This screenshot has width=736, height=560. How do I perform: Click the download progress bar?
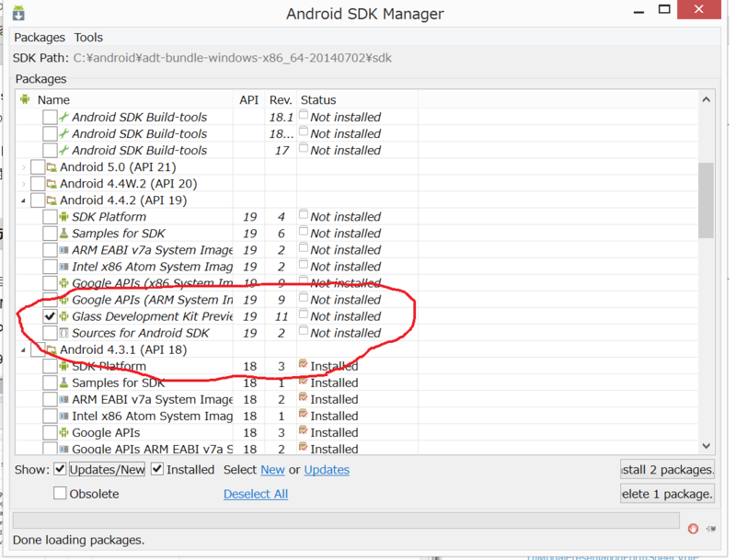coord(346,520)
